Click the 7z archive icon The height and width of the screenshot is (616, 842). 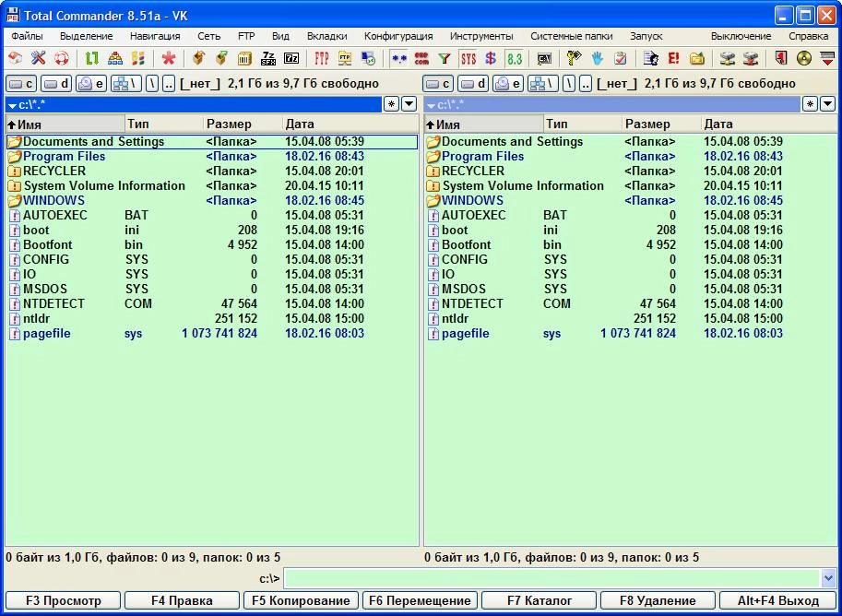(291, 58)
